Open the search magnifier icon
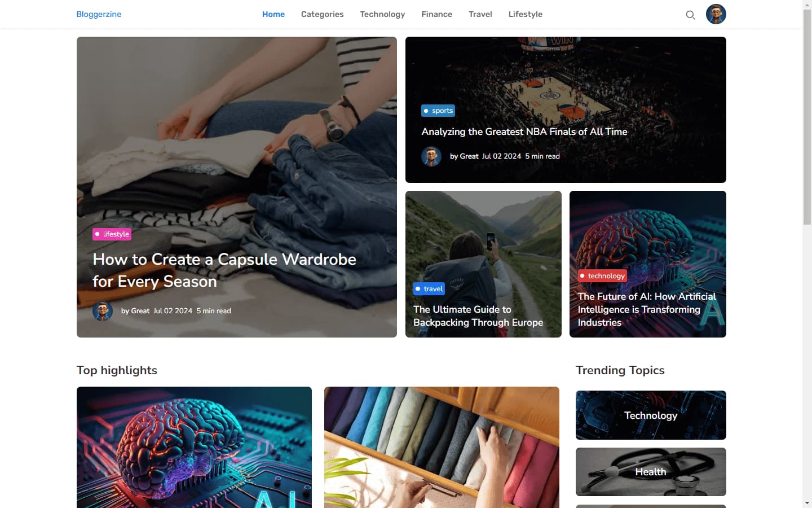 [x=690, y=15]
